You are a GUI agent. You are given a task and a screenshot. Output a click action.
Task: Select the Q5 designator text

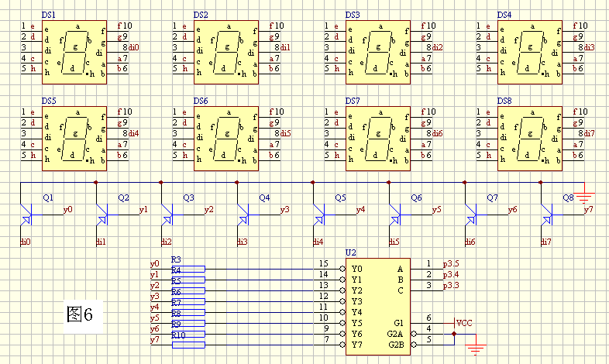tap(340, 198)
